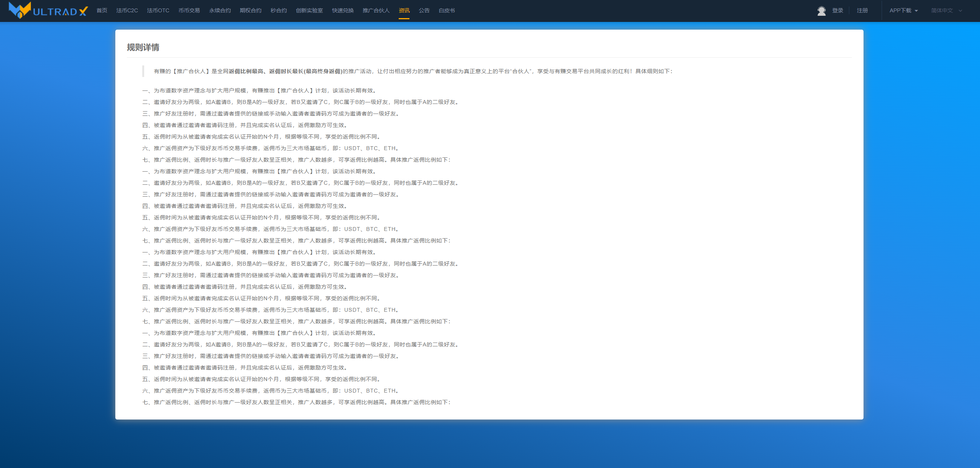Image resolution: width=980 pixels, height=468 pixels.
Task: Open 法币C2C menu item
Action: pos(127,10)
